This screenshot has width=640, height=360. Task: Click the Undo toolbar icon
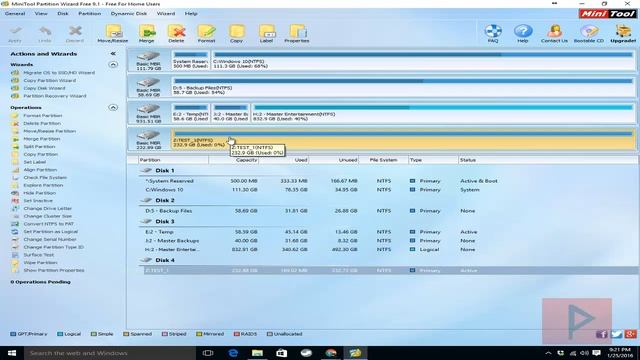pos(45,33)
